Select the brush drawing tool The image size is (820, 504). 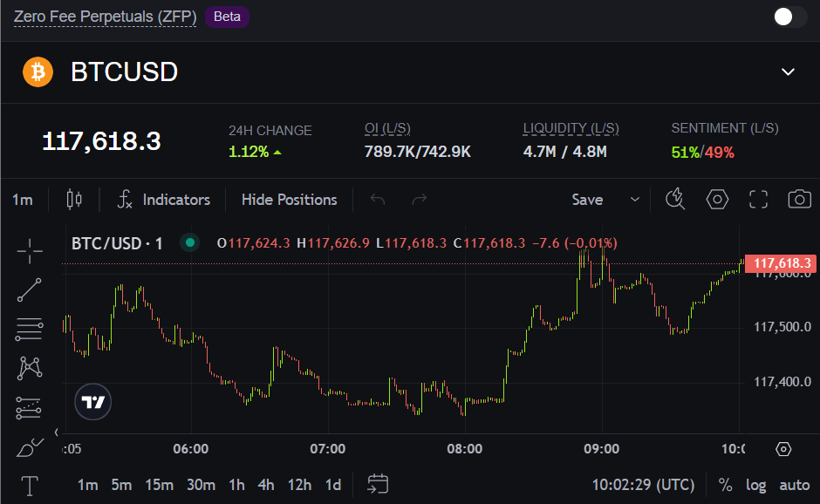[x=30, y=447]
